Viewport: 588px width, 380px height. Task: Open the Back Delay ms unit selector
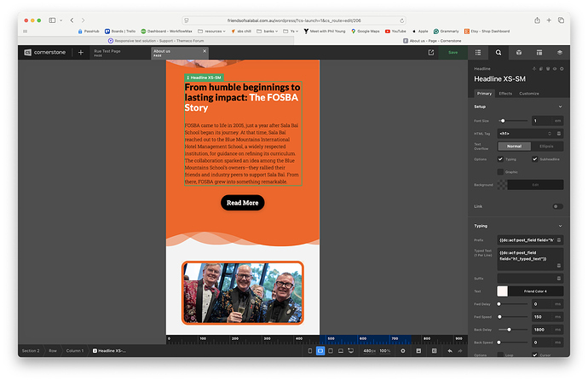pyautogui.click(x=557, y=330)
